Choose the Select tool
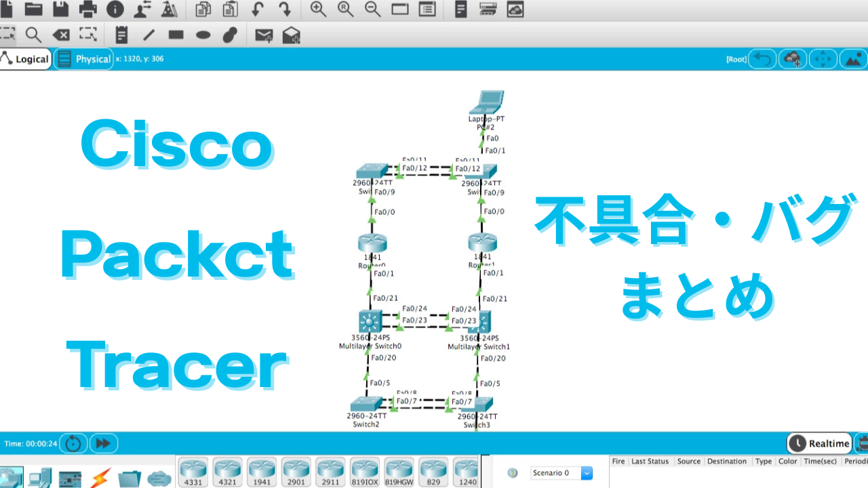868x488 pixels. pos(7,35)
